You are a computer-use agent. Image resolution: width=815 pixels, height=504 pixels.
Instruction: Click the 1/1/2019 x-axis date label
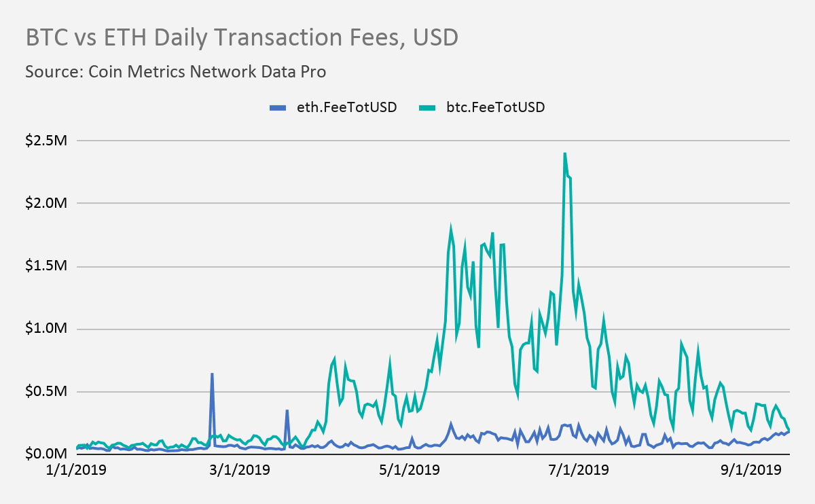click(77, 469)
